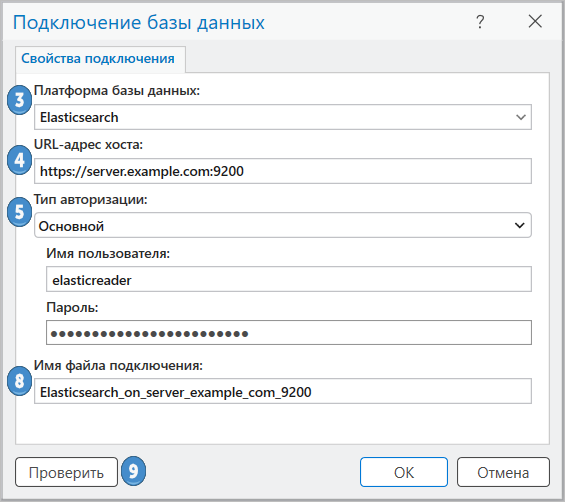Click the Платформа базы данных label
The image size is (565, 502).
point(117,90)
